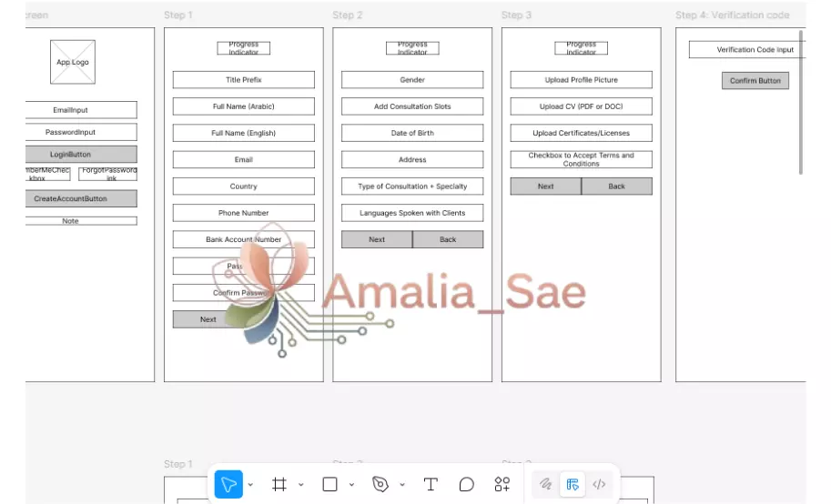Click Upload CV (PDF or DOC) box
The image size is (831, 504).
pos(582,106)
